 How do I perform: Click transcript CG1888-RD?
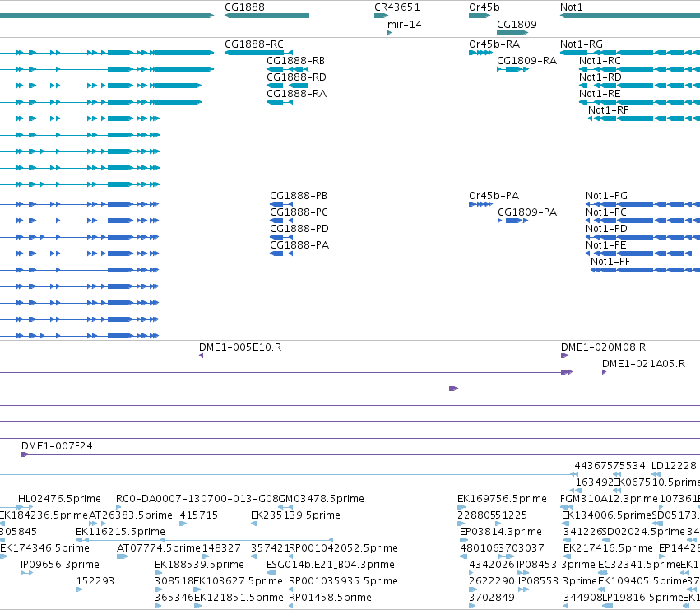(x=288, y=86)
